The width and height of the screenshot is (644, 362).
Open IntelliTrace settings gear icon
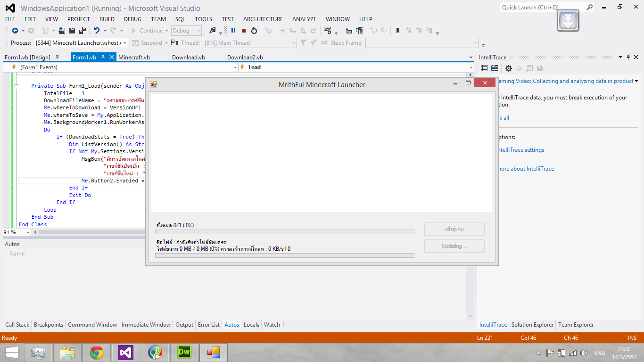pos(509,68)
